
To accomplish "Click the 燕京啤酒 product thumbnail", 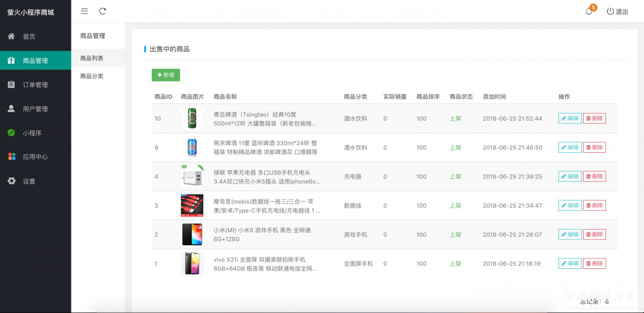I will pyautogui.click(x=192, y=147).
